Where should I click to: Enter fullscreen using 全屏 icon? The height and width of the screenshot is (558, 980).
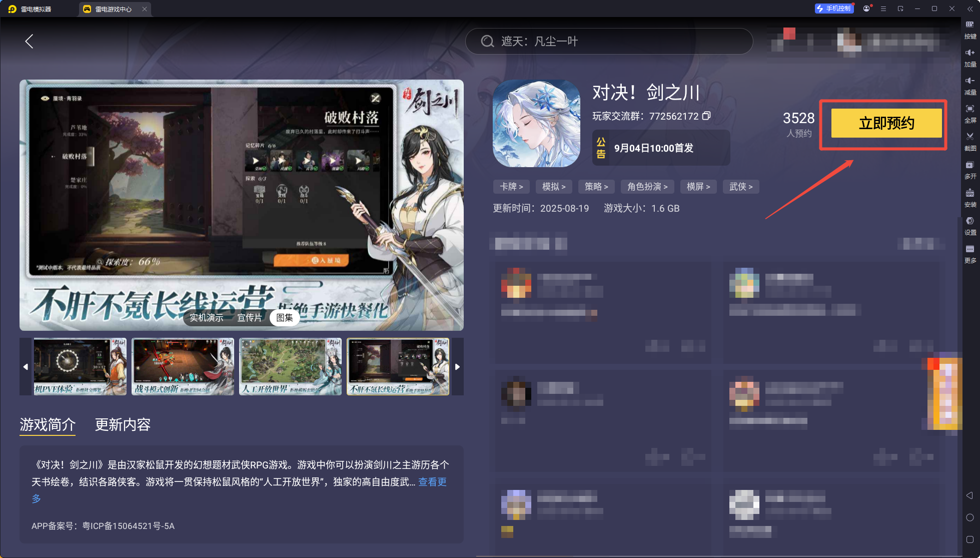point(970,113)
